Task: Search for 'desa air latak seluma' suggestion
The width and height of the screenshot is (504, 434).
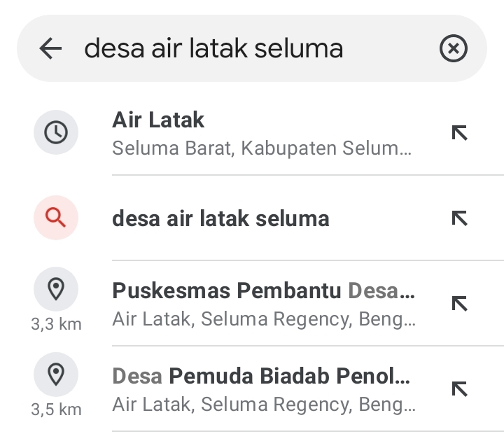Action: click(x=252, y=218)
